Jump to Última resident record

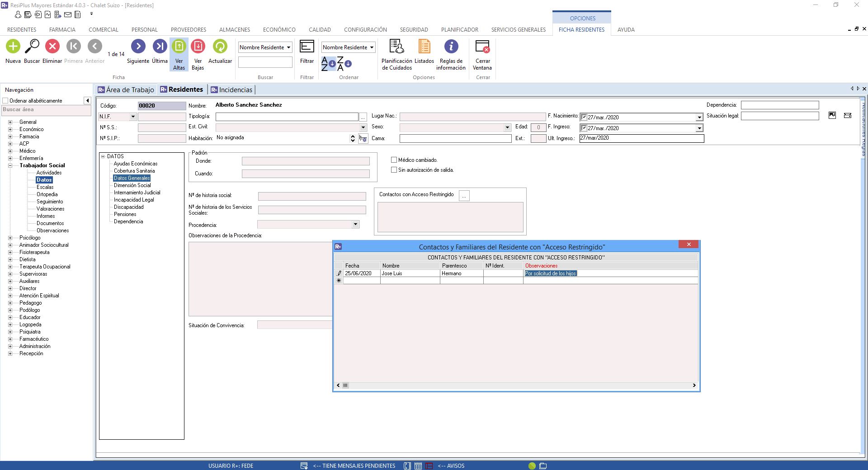pos(160,46)
